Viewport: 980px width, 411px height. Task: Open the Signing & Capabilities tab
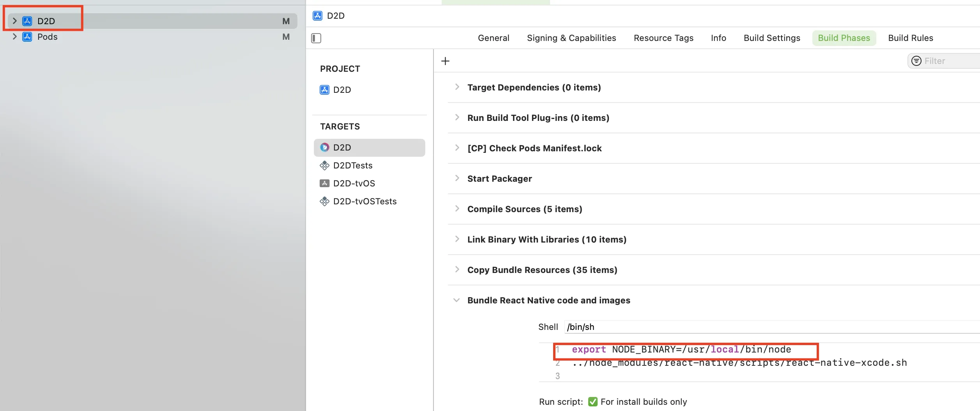tap(571, 38)
